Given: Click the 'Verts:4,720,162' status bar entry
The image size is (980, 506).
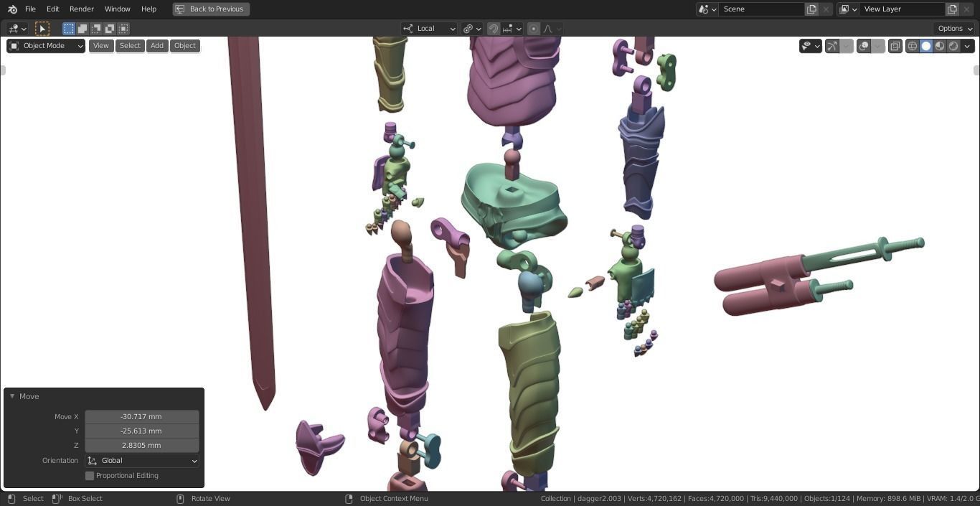Looking at the screenshot, I should click(653, 499).
